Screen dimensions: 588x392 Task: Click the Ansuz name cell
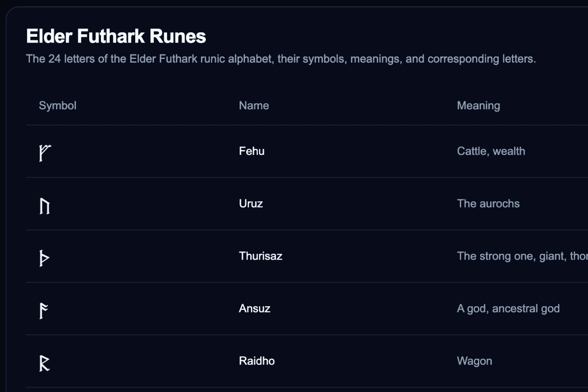pyautogui.click(x=255, y=308)
